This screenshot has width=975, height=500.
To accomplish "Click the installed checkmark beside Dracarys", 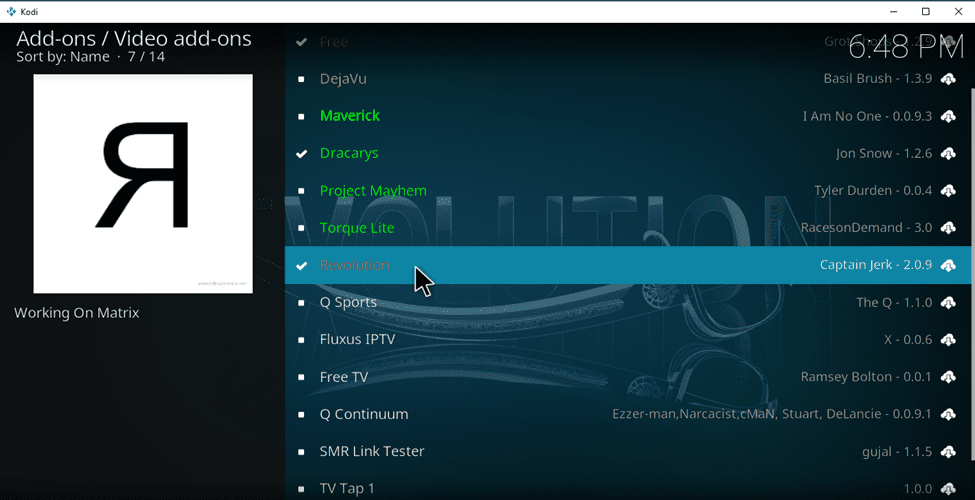I will pos(302,154).
